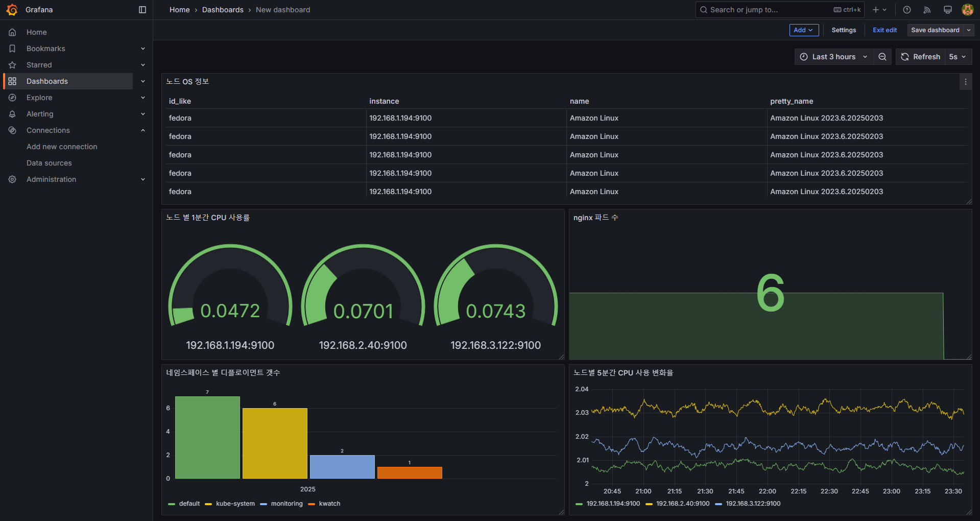Click Save dashboard button
The height and width of the screenshot is (521, 980).
tap(935, 30)
